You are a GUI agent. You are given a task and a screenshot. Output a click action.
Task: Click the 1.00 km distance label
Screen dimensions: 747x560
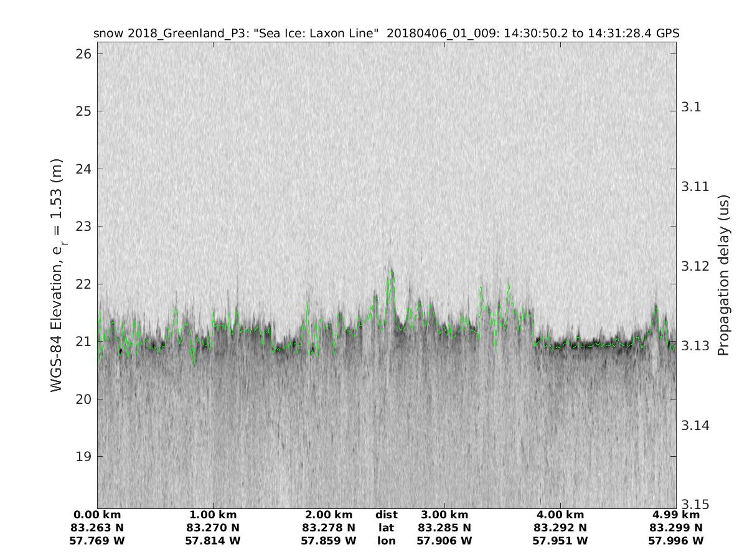pos(213,515)
